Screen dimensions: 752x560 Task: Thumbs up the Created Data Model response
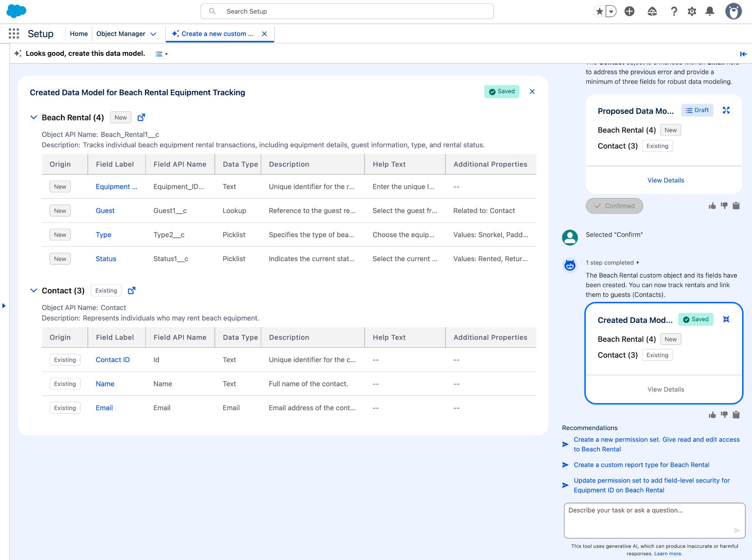click(x=712, y=415)
